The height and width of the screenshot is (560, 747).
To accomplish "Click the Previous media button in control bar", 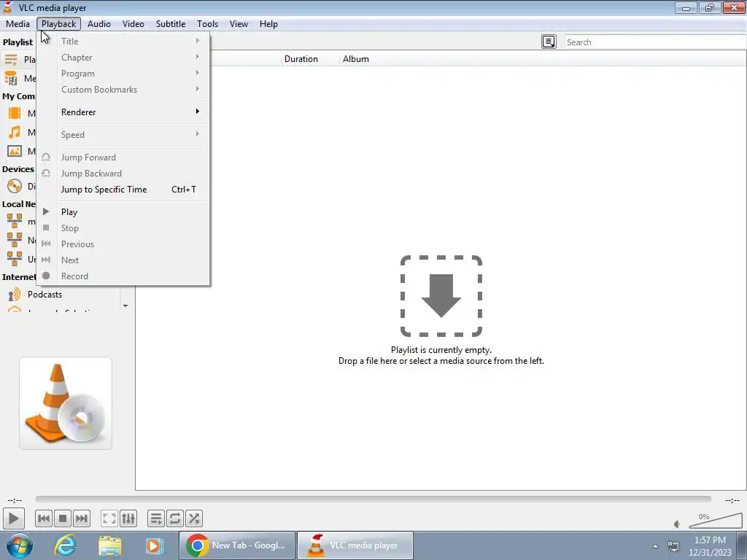I will pos(44,518).
